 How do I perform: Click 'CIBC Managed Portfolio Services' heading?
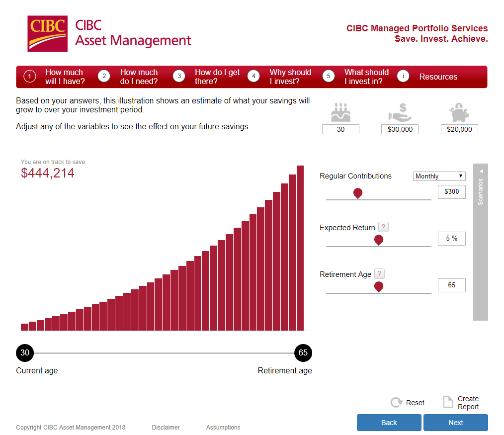[417, 28]
